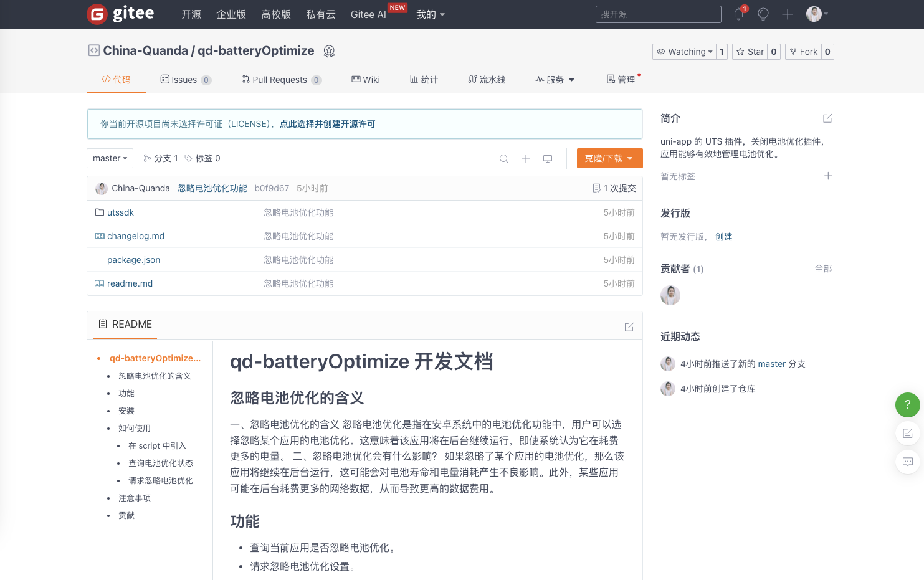The image size is (924, 580).
Task: View 1 次提交 commit history
Action: point(614,188)
